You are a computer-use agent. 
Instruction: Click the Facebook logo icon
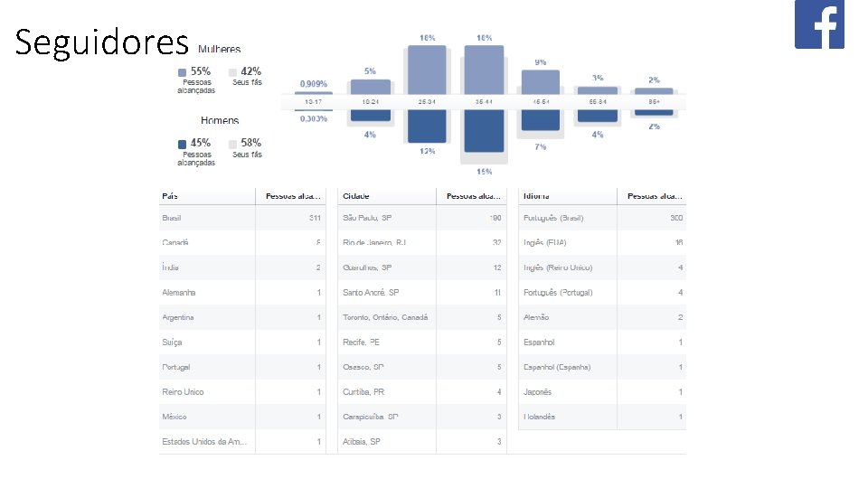(819, 25)
